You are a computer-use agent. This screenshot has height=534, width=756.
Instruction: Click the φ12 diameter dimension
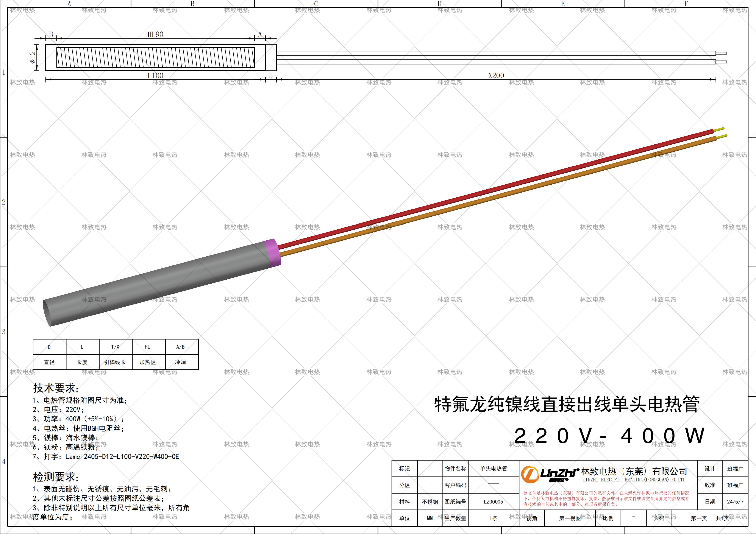[x=33, y=57]
